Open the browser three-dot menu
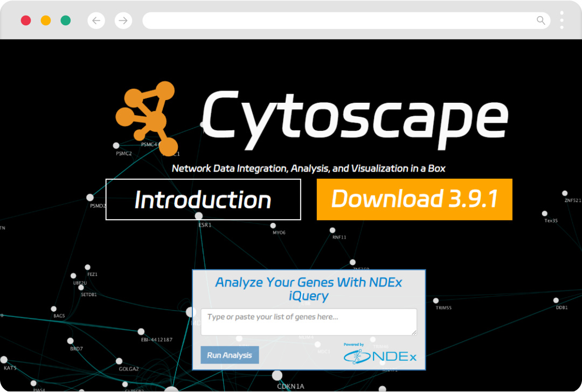 [562, 20]
